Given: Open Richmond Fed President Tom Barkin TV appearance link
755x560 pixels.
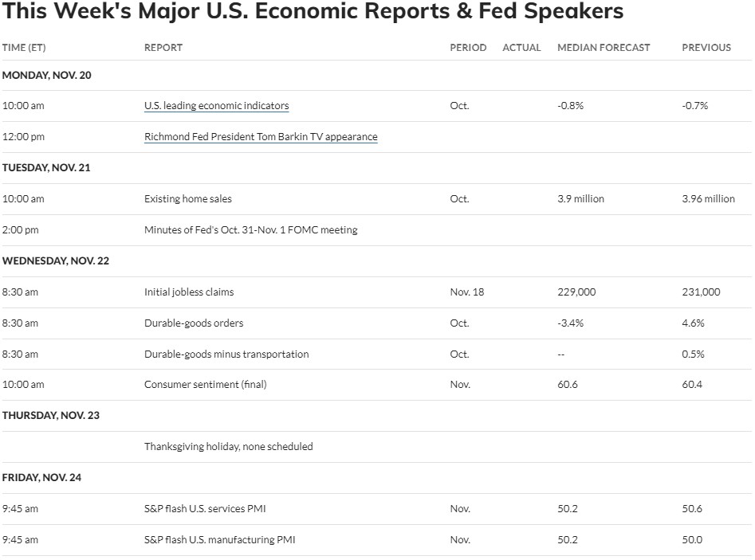Looking at the screenshot, I should pos(261,137).
